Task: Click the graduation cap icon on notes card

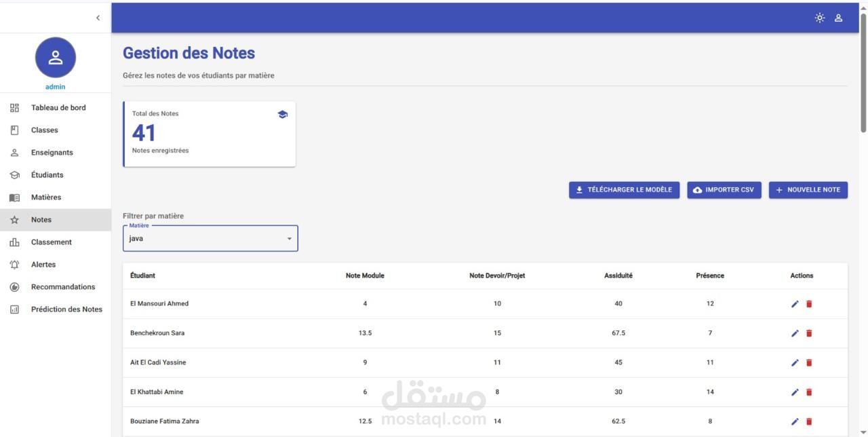Action: tap(283, 115)
